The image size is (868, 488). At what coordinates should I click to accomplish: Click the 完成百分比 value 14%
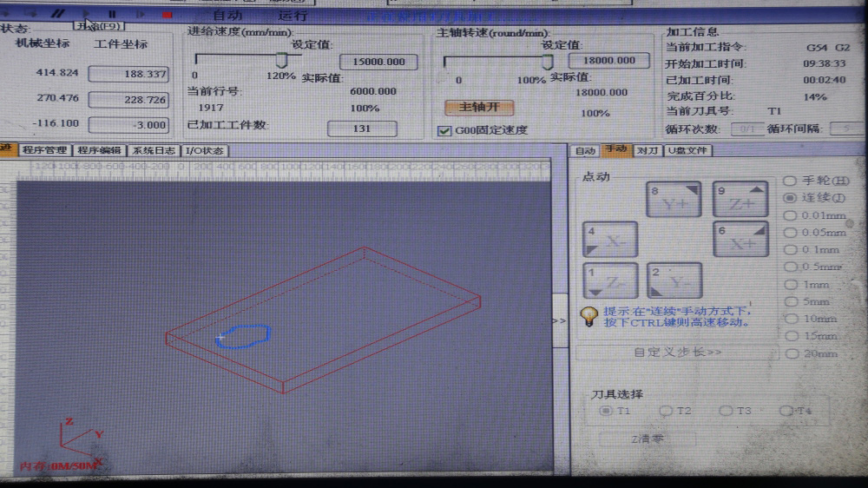pos(815,97)
